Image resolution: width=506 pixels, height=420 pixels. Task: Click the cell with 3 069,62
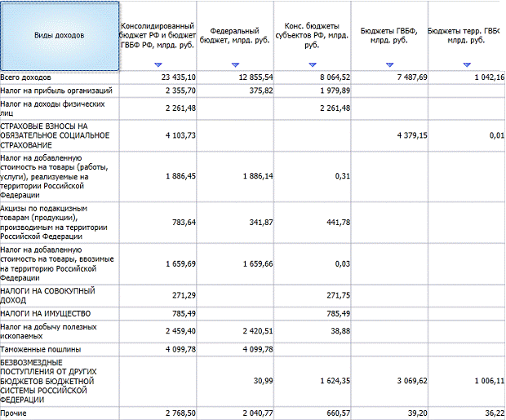pos(389,382)
